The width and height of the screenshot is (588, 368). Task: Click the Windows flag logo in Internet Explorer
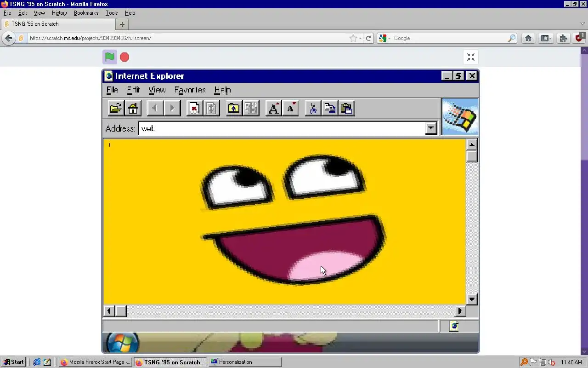click(460, 116)
